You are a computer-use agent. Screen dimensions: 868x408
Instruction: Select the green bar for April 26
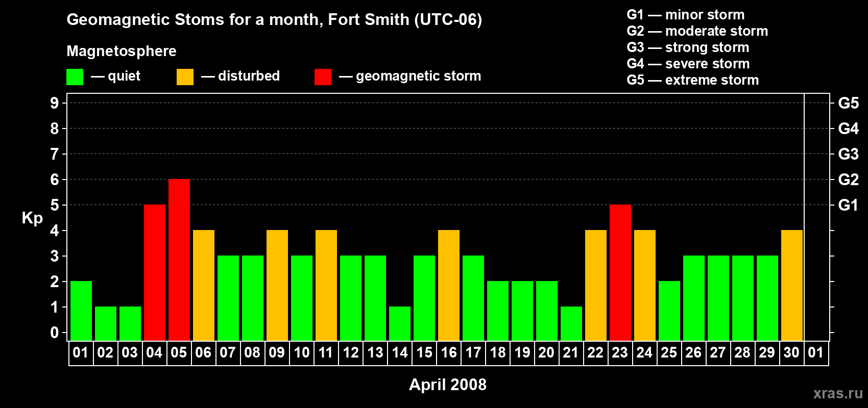pyautogui.click(x=694, y=298)
